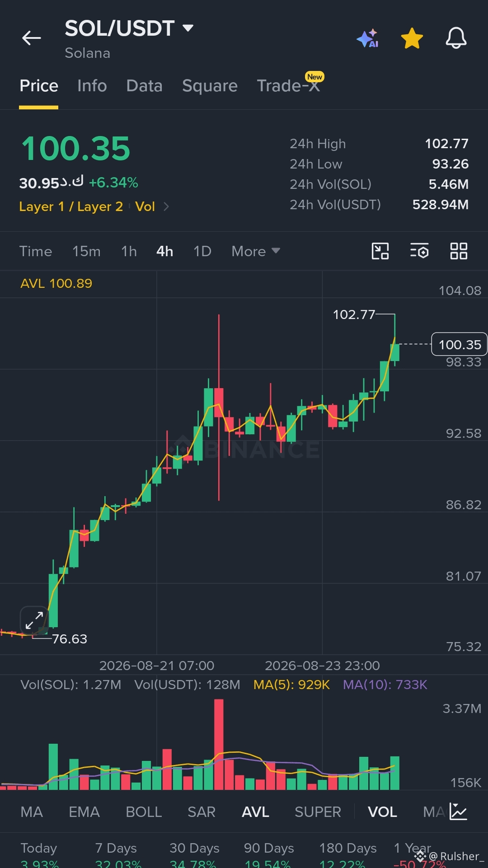Toggle the AVL indicator
Image resolution: width=488 pixels, height=868 pixels.
click(x=255, y=812)
